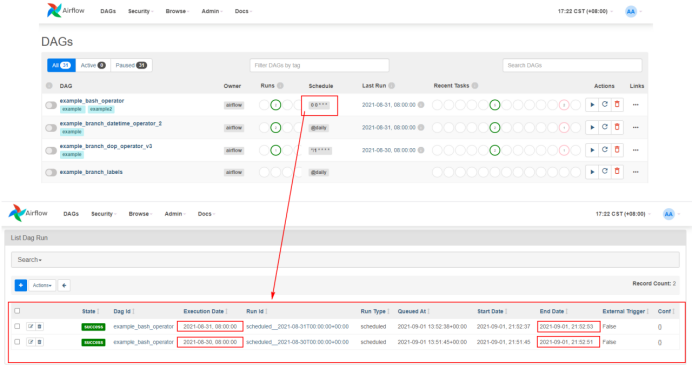Open Admin dropdown on the DAGs page
The width and height of the screenshot is (692, 369).
click(x=212, y=11)
